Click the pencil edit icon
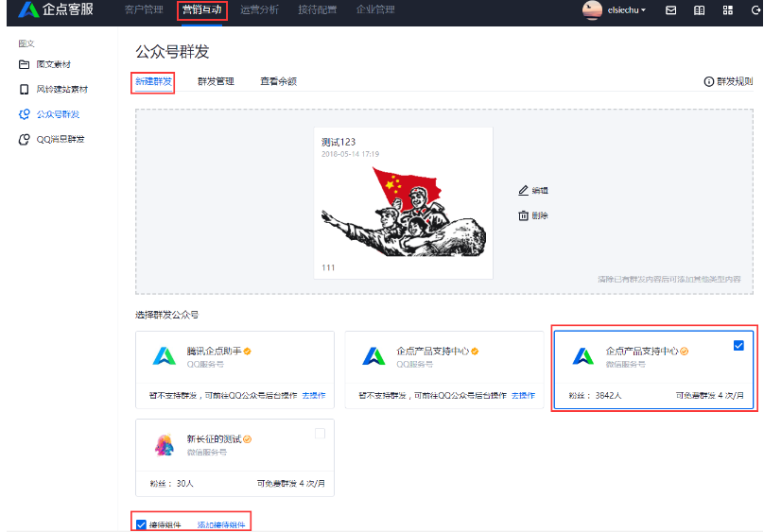 coord(523,190)
